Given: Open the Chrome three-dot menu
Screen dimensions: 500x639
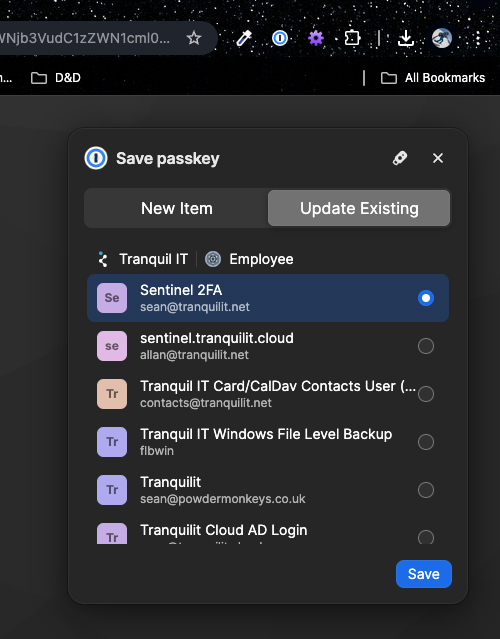Looking at the screenshot, I should [x=478, y=38].
